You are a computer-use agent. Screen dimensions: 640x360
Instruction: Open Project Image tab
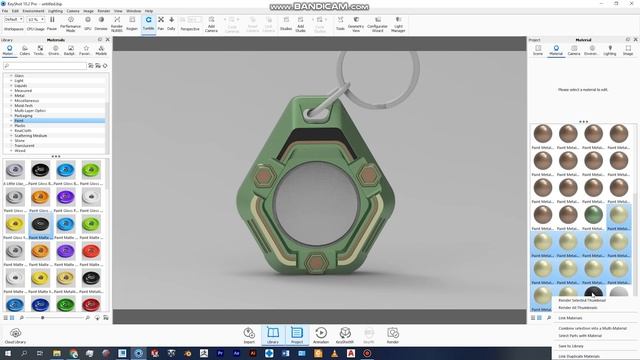tap(628, 51)
